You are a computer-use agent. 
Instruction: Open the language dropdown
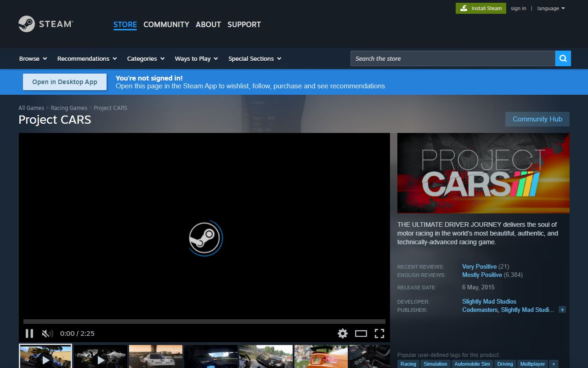click(x=551, y=8)
